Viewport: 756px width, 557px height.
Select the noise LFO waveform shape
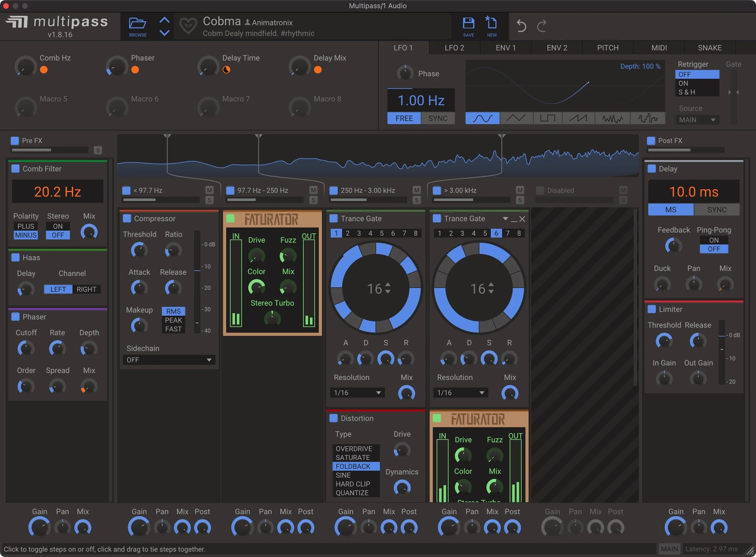pyautogui.click(x=612, y=118)
